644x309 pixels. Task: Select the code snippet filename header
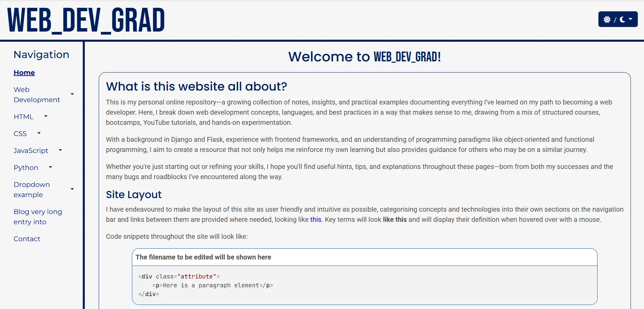(203, 257)
